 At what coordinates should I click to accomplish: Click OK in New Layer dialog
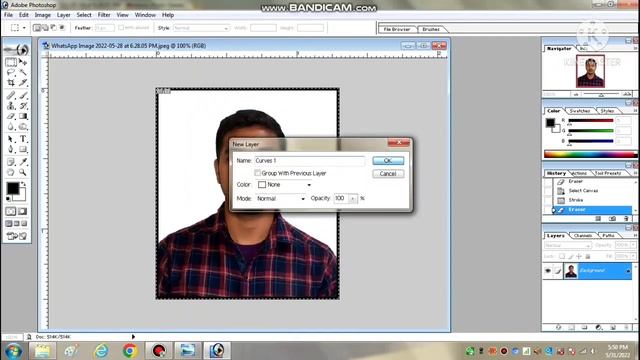tap(388, 161)
